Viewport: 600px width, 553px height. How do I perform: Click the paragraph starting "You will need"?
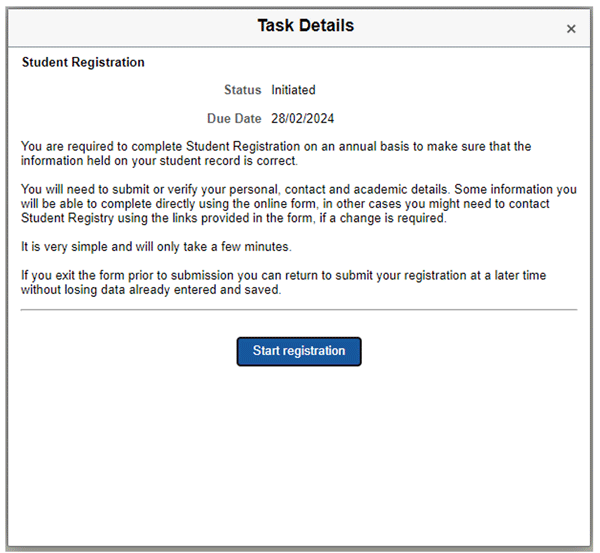point(299,204)
